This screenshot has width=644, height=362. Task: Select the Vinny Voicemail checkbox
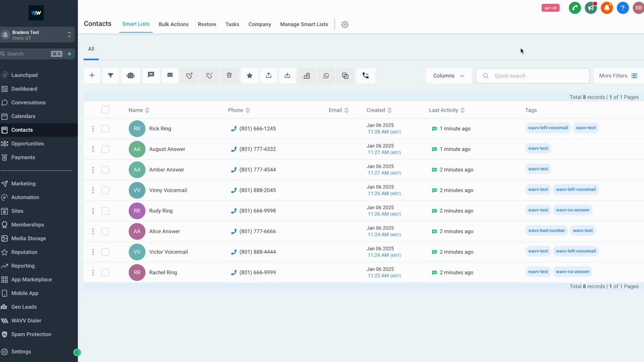point(105,190)
